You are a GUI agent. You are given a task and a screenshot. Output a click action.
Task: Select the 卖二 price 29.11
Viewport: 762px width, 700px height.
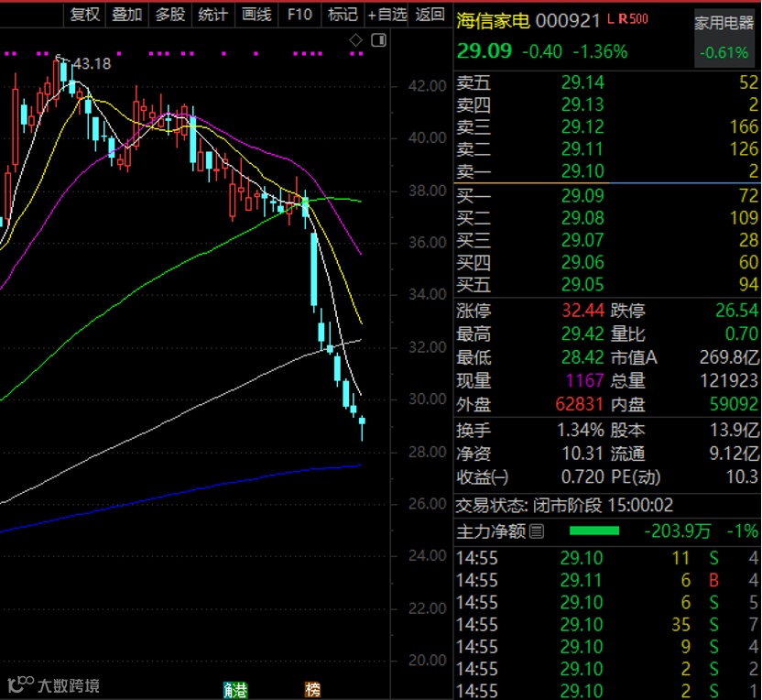(x=582, y=148)
